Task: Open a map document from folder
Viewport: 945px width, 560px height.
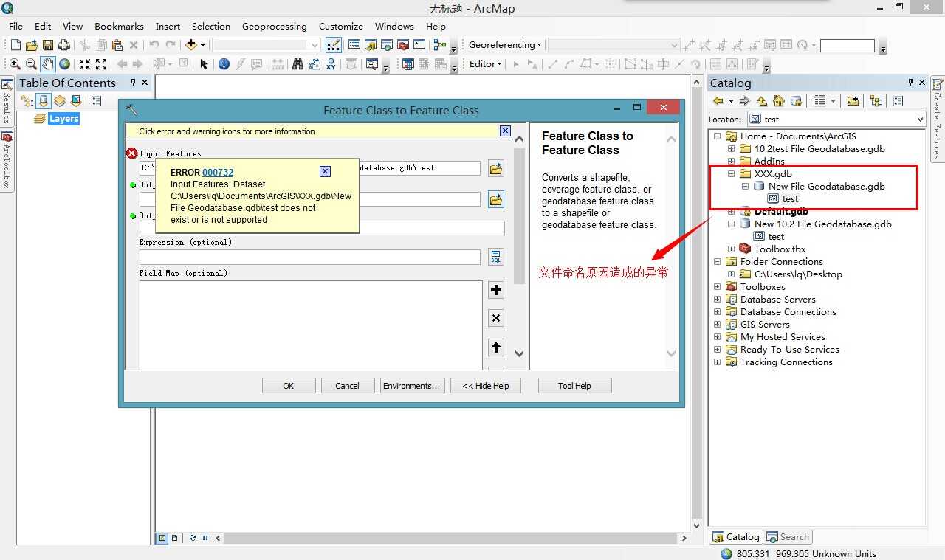Action: [x=32, y=45]
